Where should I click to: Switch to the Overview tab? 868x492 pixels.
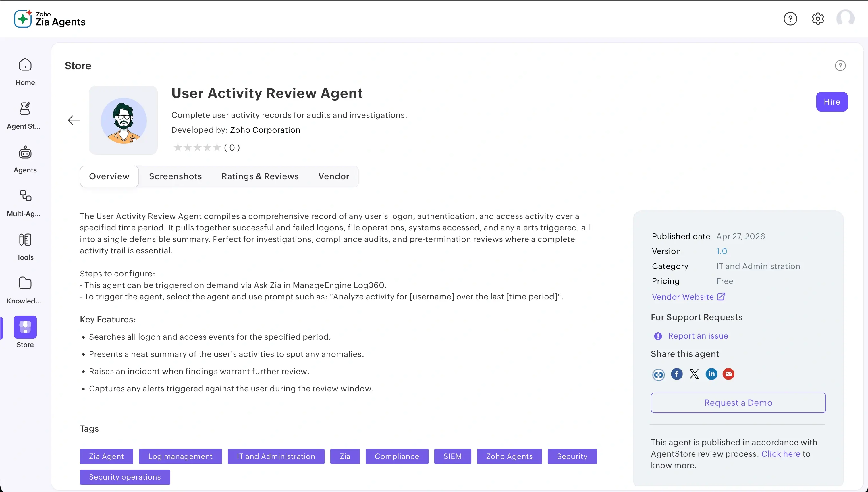click(x=109, y=176)
